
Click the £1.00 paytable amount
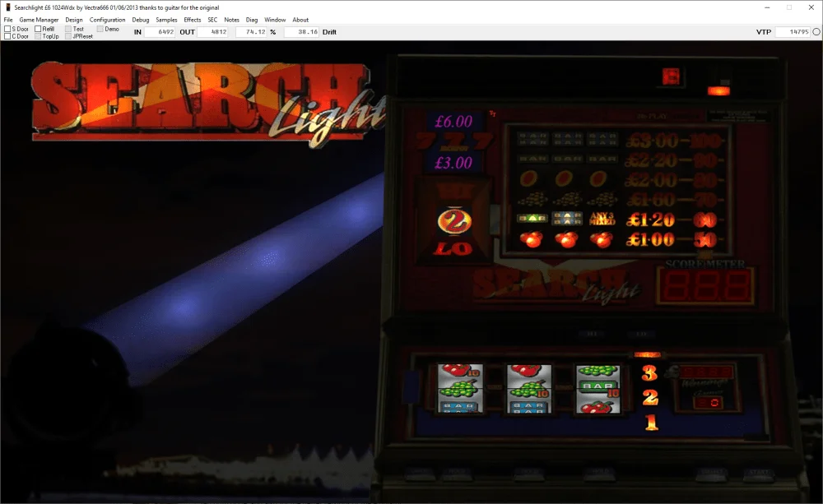coord(650,240)
